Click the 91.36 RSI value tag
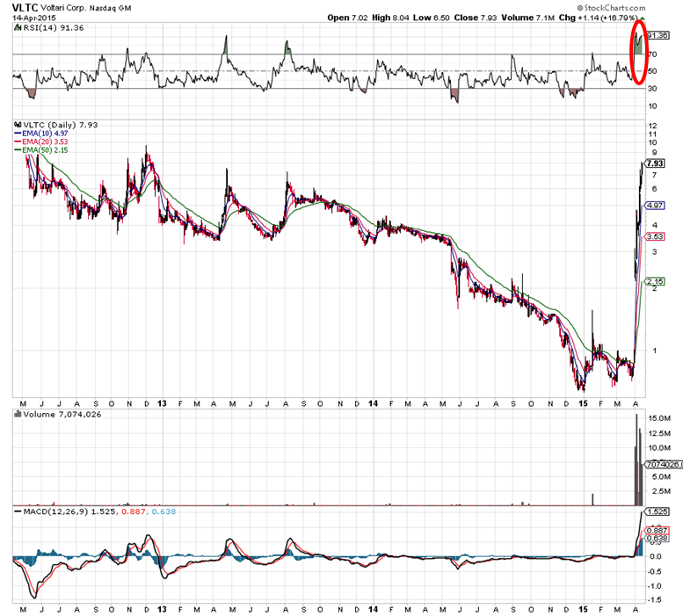 pos(658,35)
